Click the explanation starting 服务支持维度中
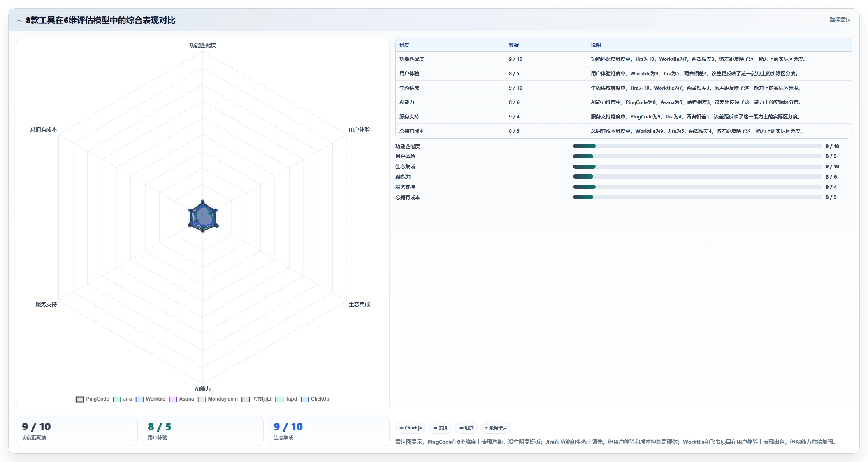Viewport: 868px width, 462px height. (696, 117)
